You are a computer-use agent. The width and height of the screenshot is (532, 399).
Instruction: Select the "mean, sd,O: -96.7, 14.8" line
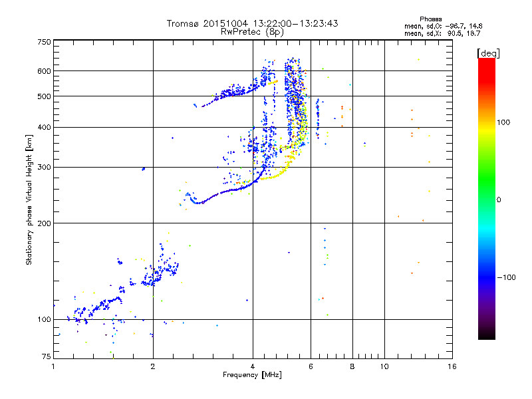click(x=443, y=26)
